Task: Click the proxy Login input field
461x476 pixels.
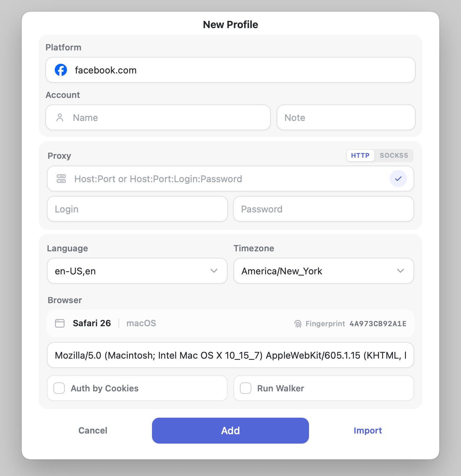Action: coord(137,209)
